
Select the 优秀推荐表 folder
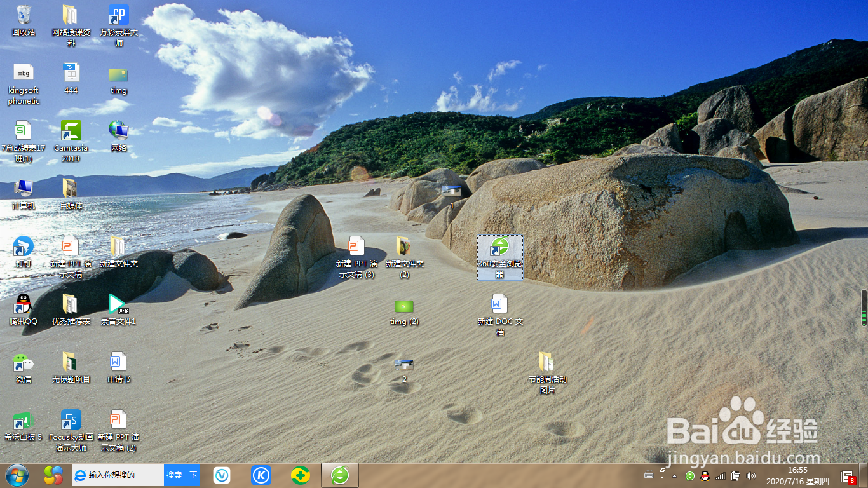click(x=71, y=309)
